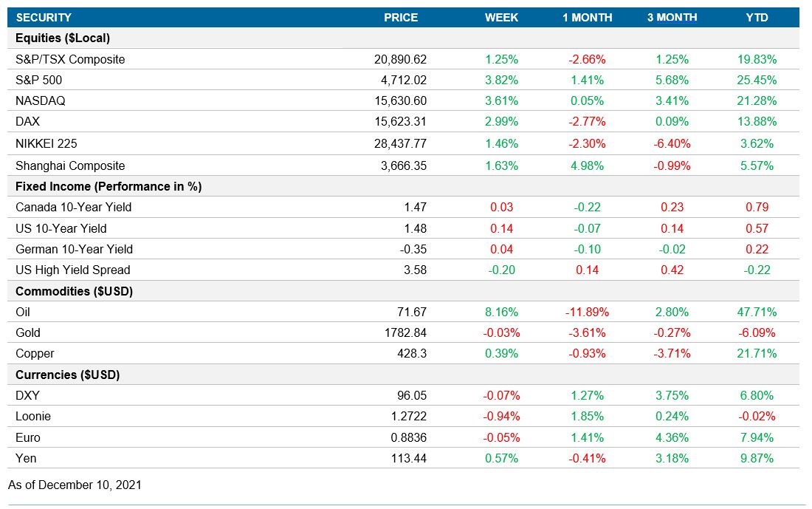The width and height of the screenshot is (812, 509).
Task: Click the DAX price 15,623.31
Action: coord(400,121)
